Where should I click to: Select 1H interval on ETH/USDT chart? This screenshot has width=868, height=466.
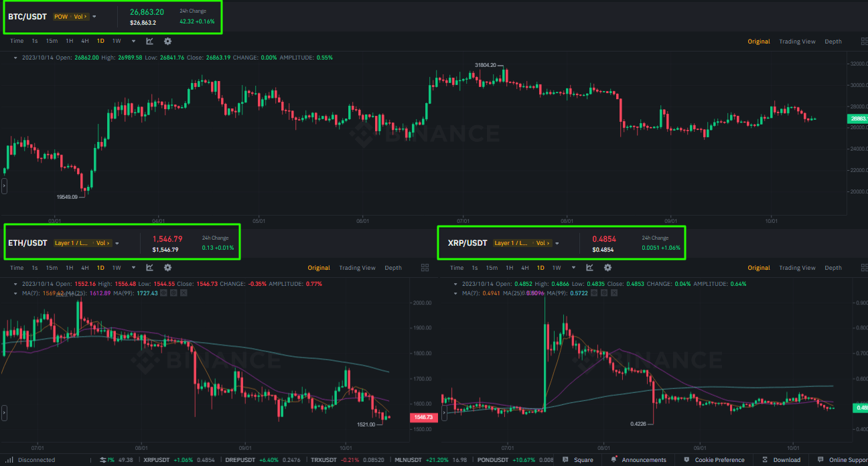point(69,268)
